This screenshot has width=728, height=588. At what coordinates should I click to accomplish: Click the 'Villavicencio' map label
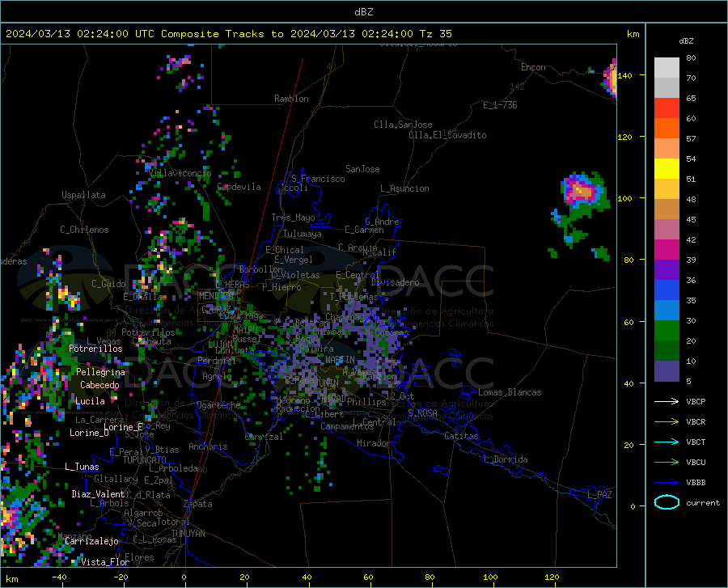coord(180,173)
